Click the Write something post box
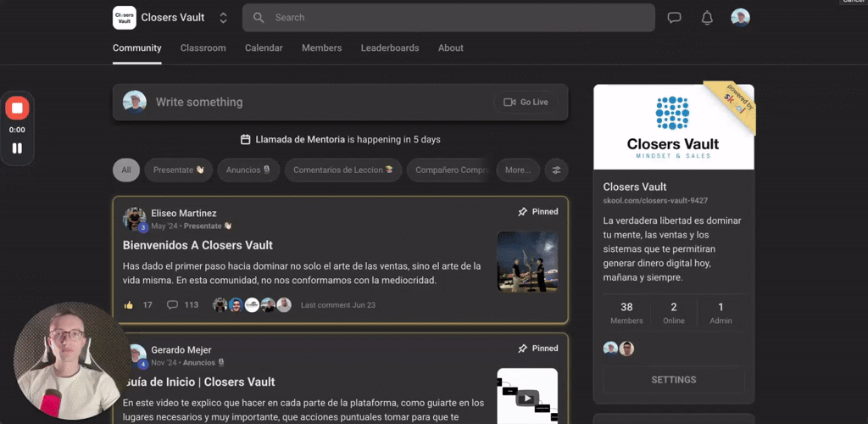 341,102
